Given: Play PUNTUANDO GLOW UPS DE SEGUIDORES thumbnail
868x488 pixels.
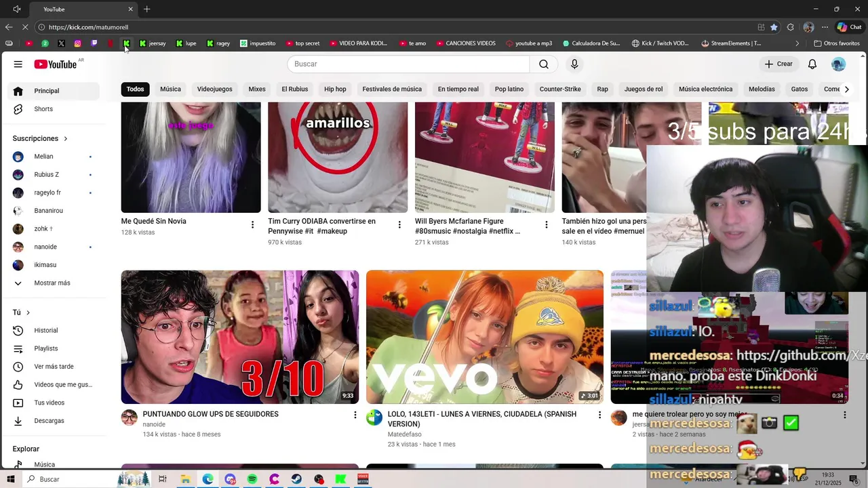Looking at the screenshot, I should coord(240,337).
